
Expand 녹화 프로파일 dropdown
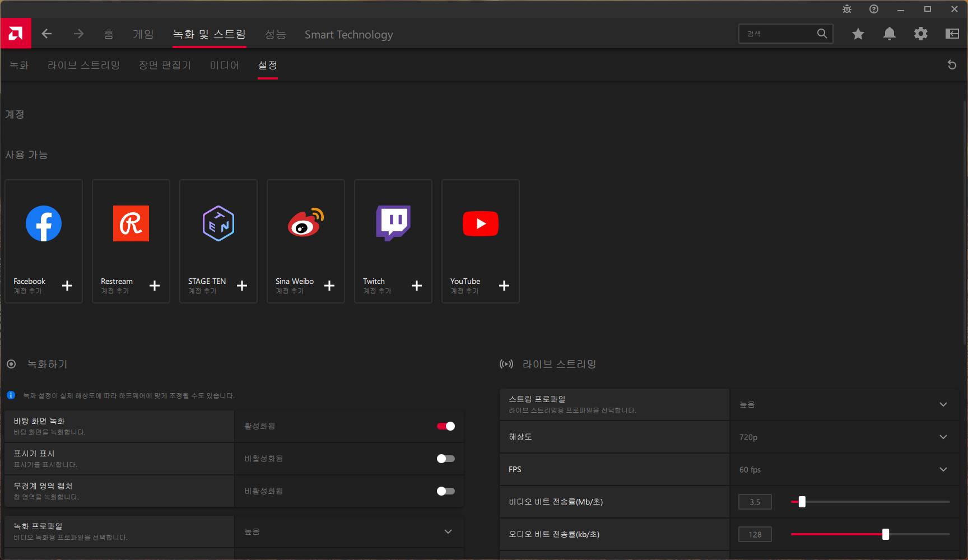[350, 531]
